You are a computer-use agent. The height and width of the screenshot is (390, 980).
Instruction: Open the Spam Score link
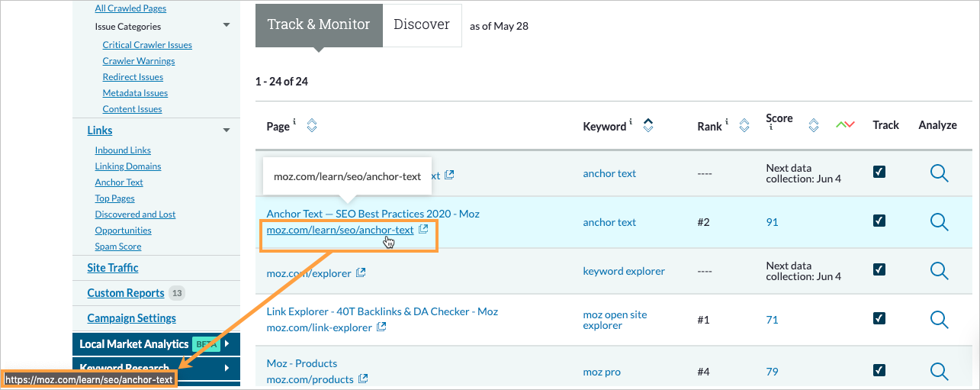[x=117, y=247]
